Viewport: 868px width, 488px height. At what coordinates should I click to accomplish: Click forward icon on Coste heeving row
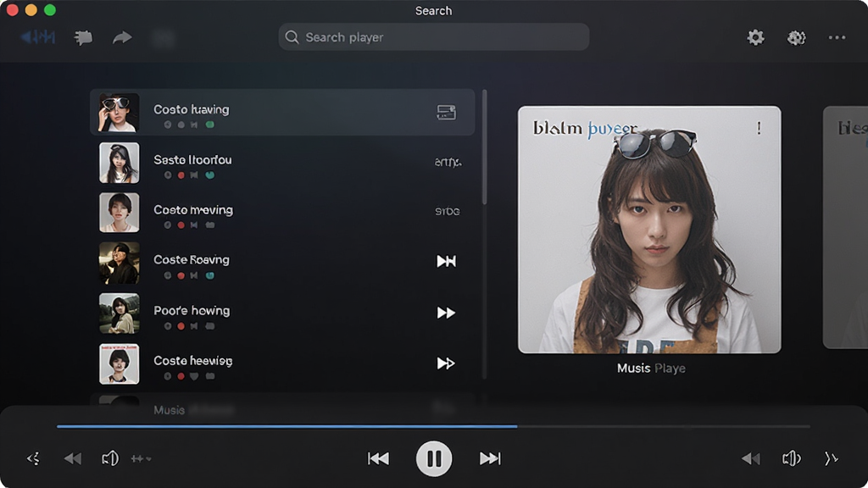click(x=446, y=363)
